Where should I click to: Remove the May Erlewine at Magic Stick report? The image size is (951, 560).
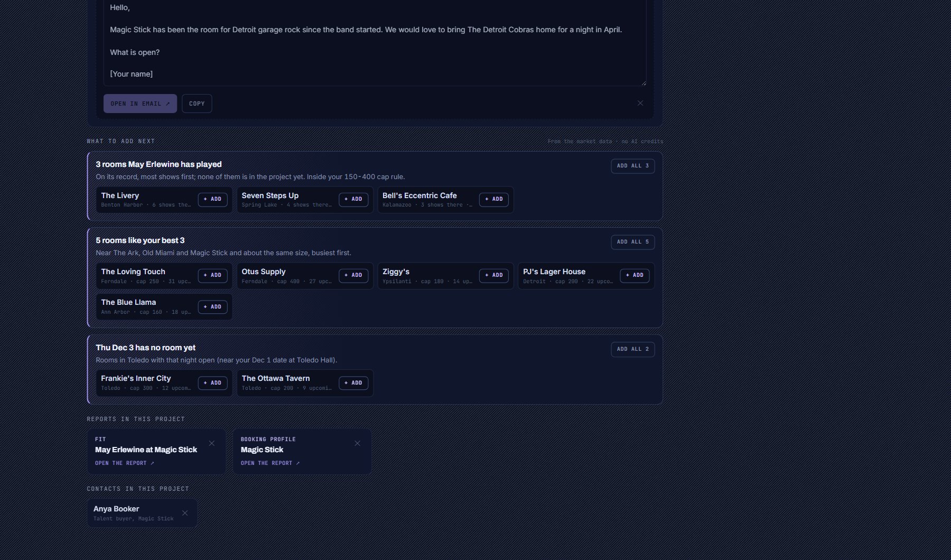pos(212,443)
